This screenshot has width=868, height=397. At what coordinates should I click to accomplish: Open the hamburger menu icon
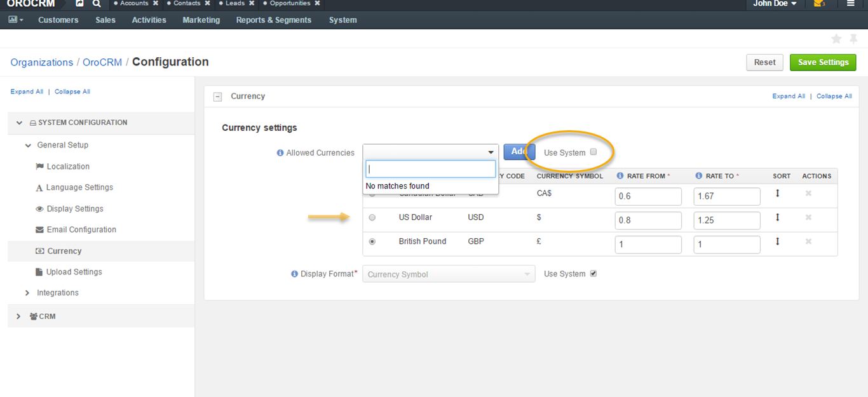[851, 4]
